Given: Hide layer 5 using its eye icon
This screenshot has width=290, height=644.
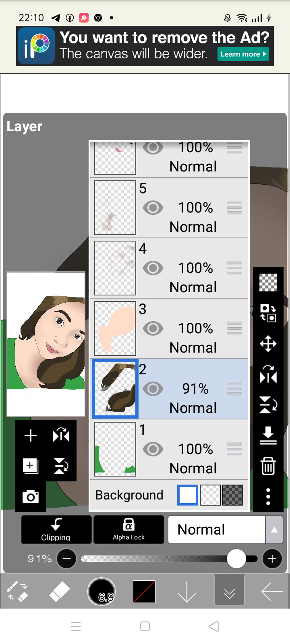Looking at the screenshot, I should [153, 208].
